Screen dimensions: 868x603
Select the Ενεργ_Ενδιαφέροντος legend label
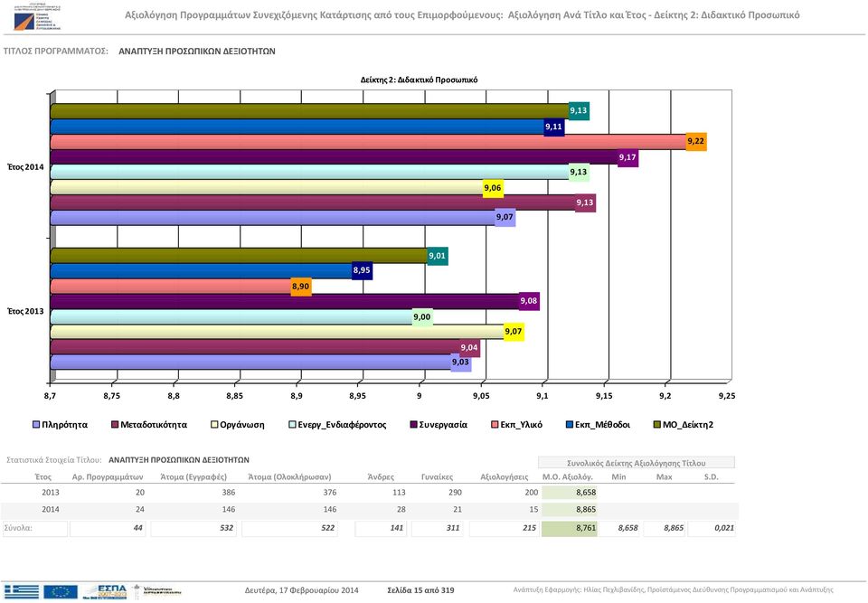point(342,425)
